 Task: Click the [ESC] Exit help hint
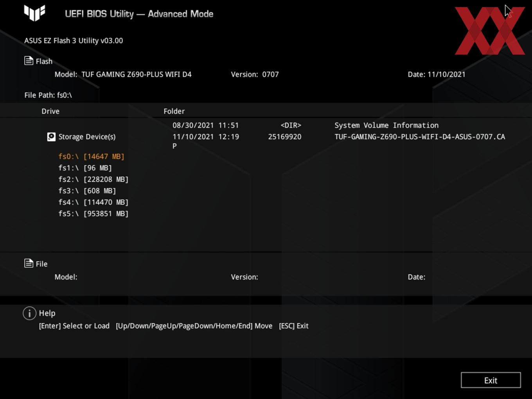[x=293, y=326]
